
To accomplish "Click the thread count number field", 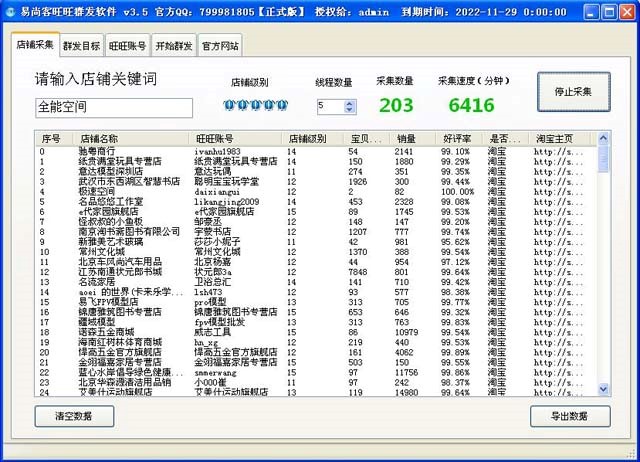I will tap(331, 107).
